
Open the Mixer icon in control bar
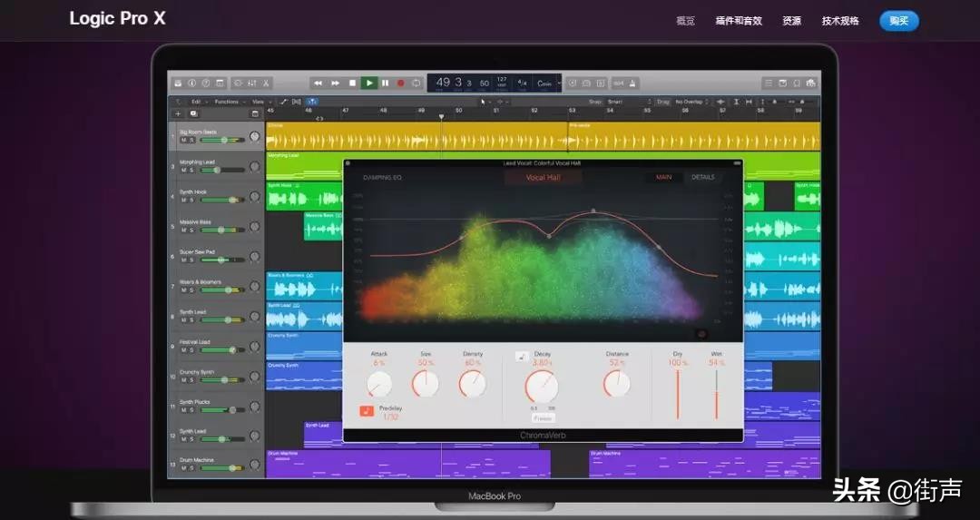pos(252,83)
